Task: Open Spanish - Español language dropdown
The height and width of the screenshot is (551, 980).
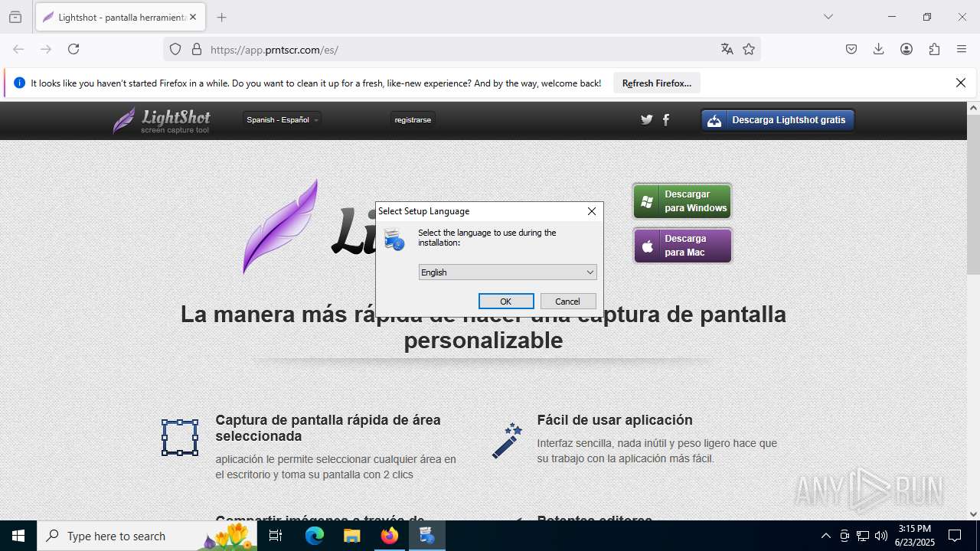Action: point(282,119)
